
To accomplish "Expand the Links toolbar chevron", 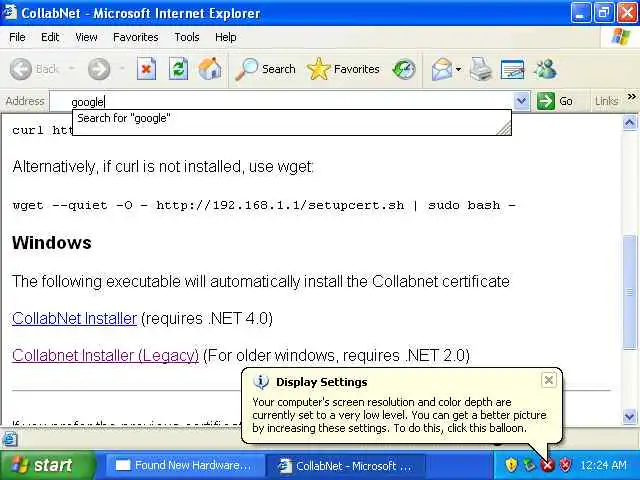I will click(x=632, y=97).
